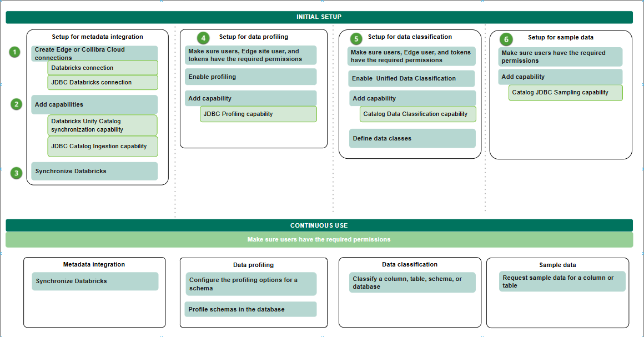This screenshot has width=644, height=337.
Task: Click 'Request sample data for a column or table'
Action: coord(562,281)
